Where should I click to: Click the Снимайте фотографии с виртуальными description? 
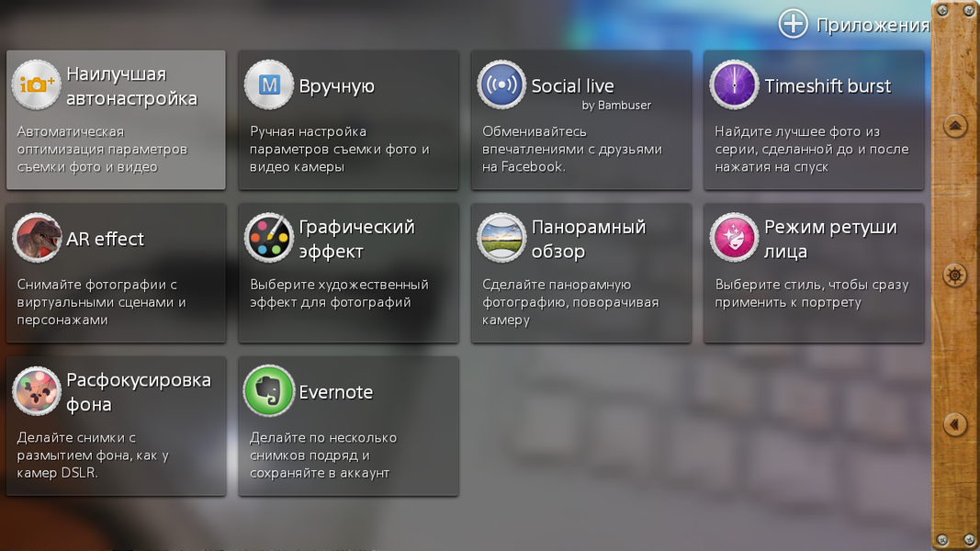101,302
